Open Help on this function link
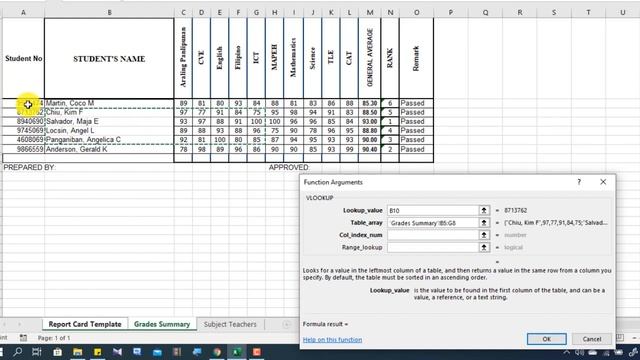640x360 pixels. click(x=332, y=340)
